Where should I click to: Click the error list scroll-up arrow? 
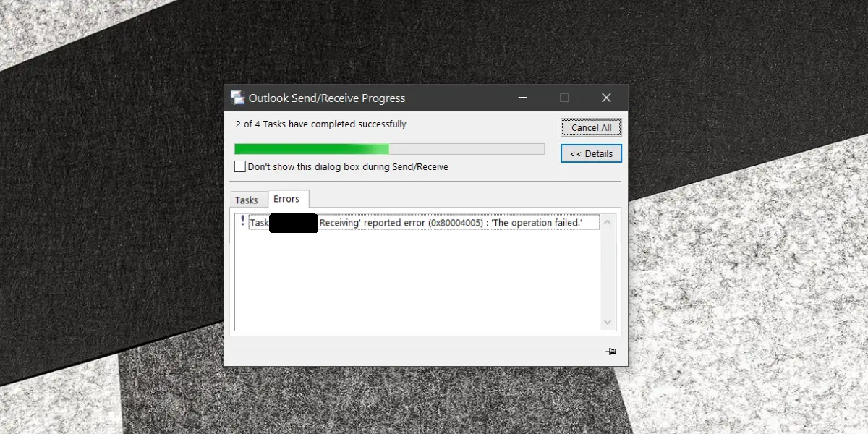[608, 221]
